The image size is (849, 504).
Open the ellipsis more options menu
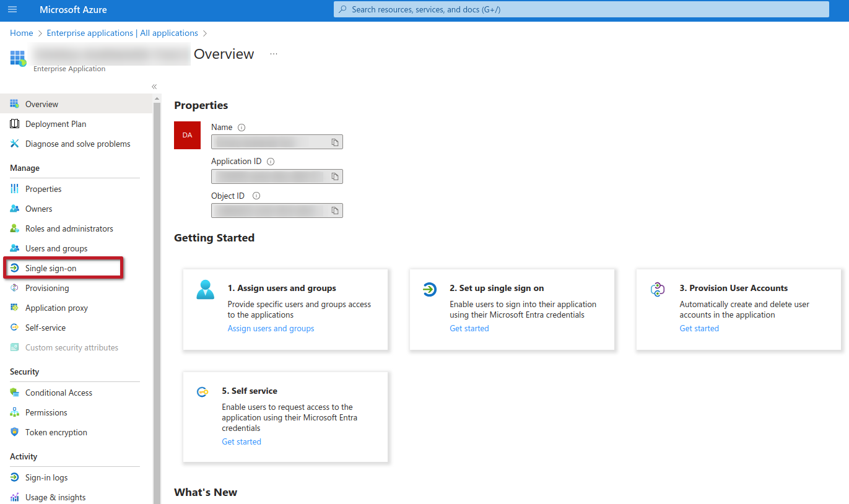274,54
